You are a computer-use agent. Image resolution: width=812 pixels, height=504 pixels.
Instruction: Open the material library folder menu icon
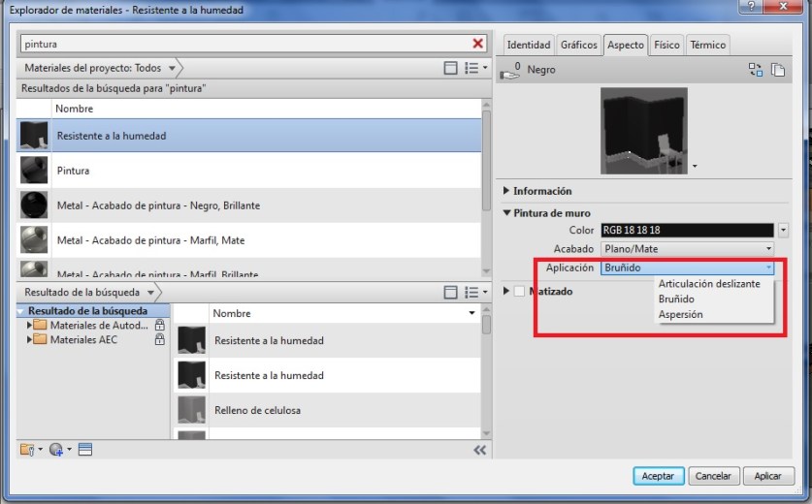pos(27,450)
